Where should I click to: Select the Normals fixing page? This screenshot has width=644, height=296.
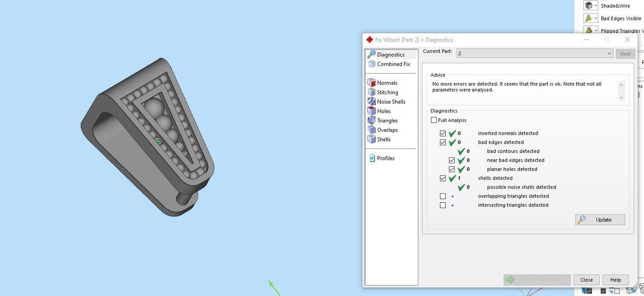coord(383,83)
